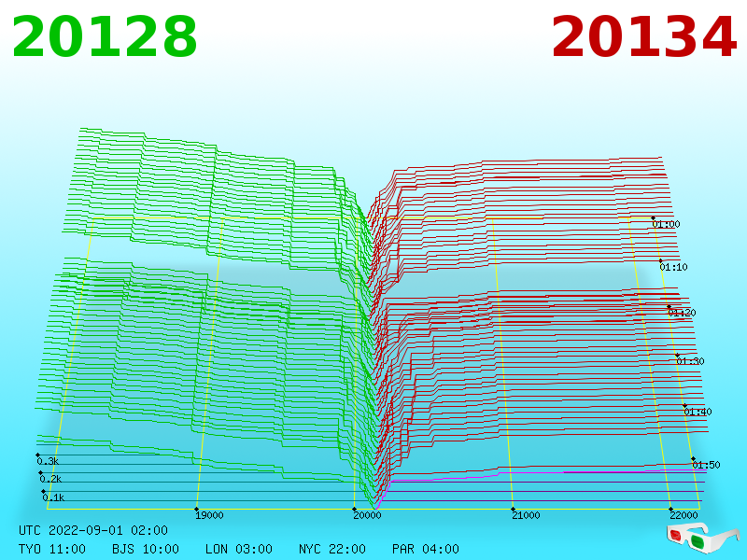Click the 0.1k volume axis label

[53, 497]
